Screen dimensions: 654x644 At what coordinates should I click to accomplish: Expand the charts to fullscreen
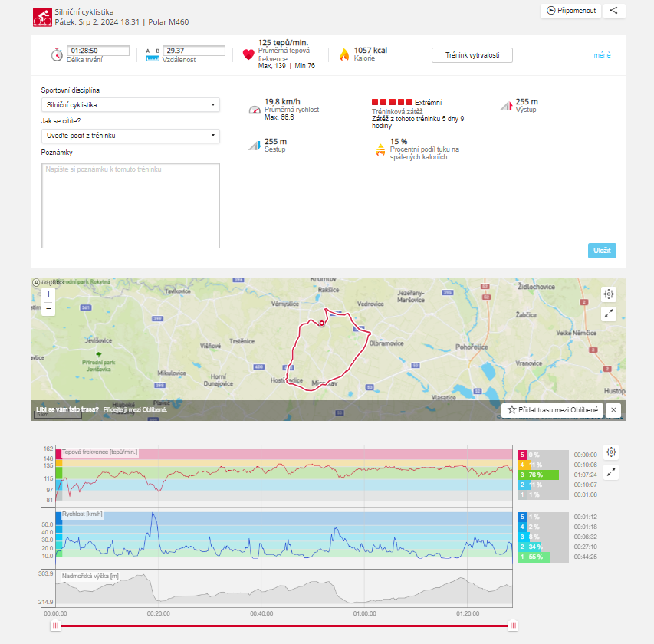(x=612, y=472)
